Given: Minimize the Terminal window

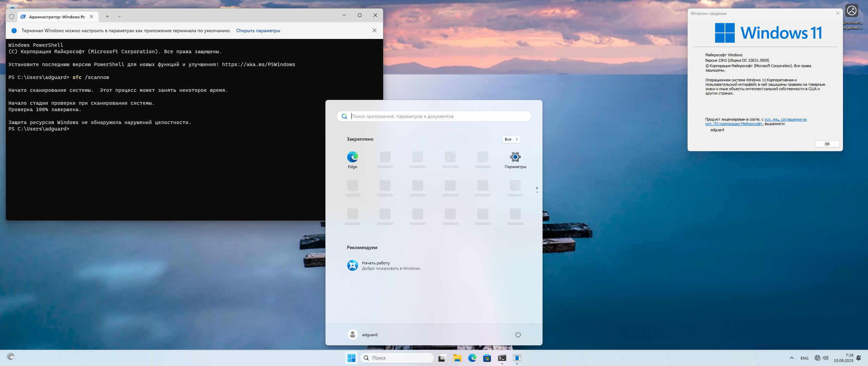Looking at the screenshot, I should point(344,15).
